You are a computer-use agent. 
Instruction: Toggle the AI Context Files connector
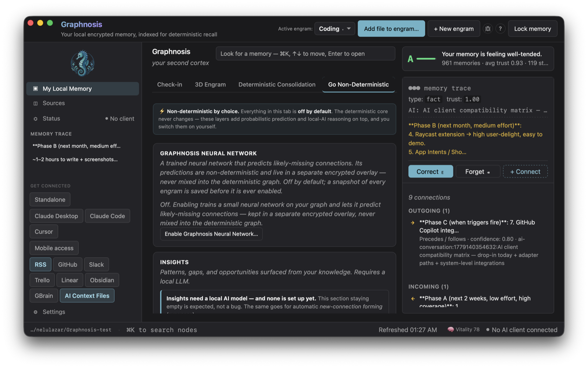(87, 296)
